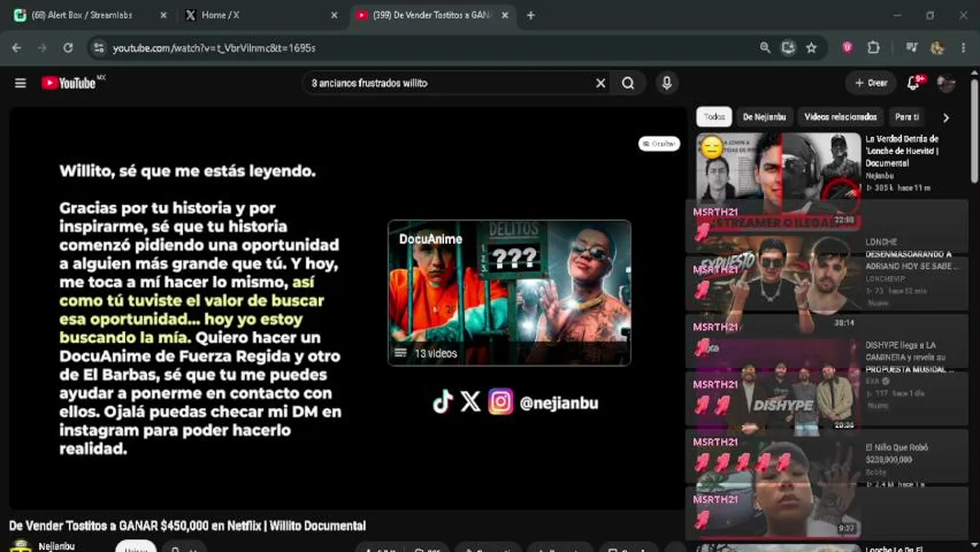Viewport: 980px width, 552px height.
Task: Open YouTube account avatar menu
Action: click(946, 83)
